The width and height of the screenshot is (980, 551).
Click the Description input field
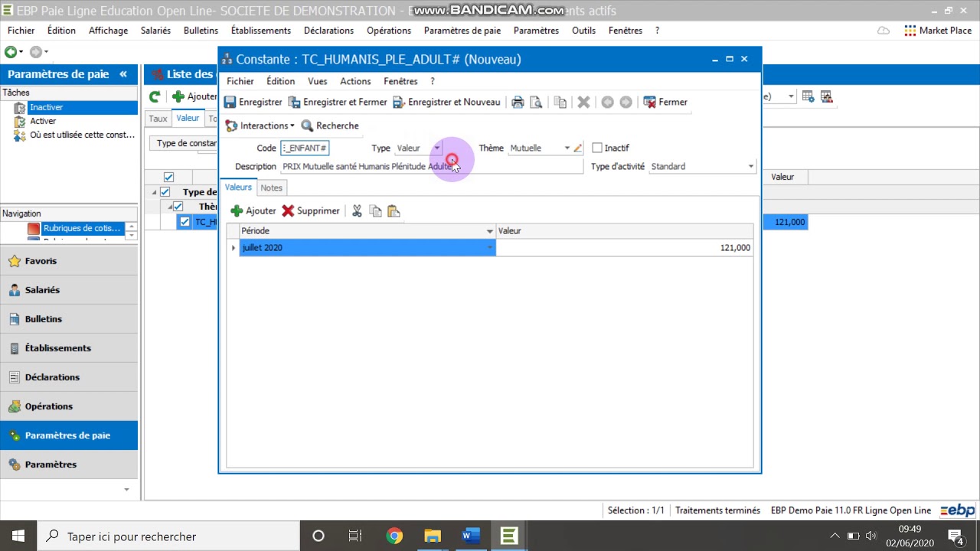click(x=432, y=166)
